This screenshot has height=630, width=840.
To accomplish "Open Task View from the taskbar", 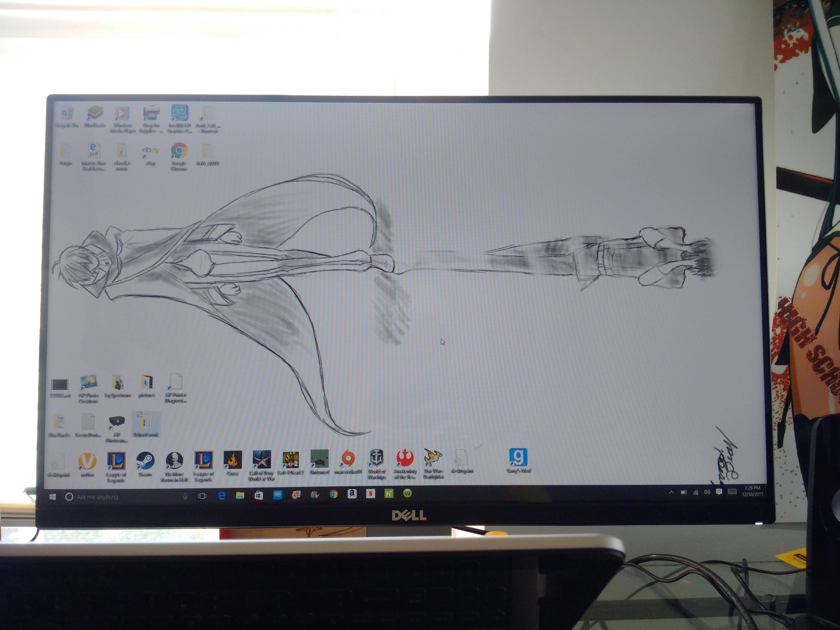I will (x=202, y=496).
